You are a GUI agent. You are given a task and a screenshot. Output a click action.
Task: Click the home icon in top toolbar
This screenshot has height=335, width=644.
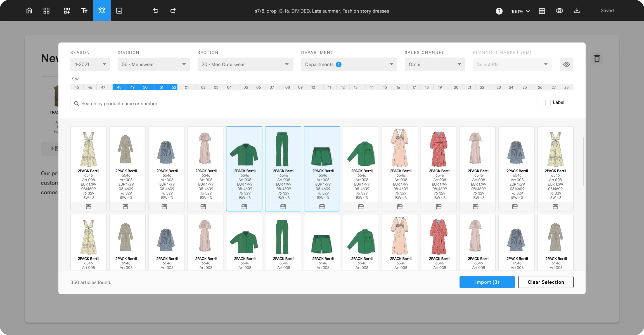[29, 11]
